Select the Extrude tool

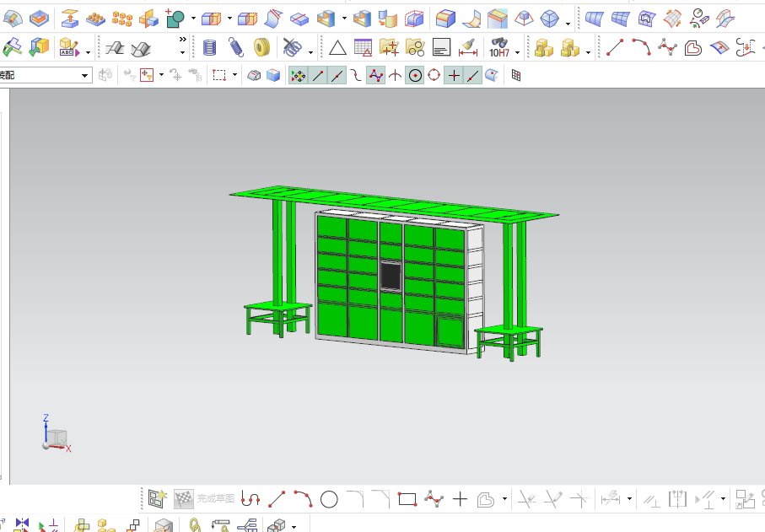pyautogui.click(x=70, y=19)
